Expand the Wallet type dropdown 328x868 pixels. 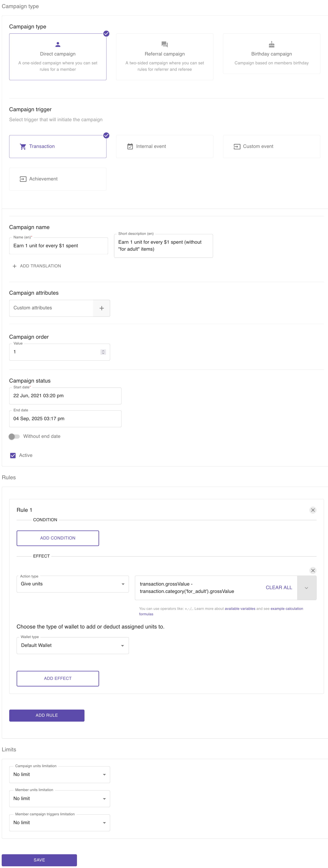tap(72, 646)
